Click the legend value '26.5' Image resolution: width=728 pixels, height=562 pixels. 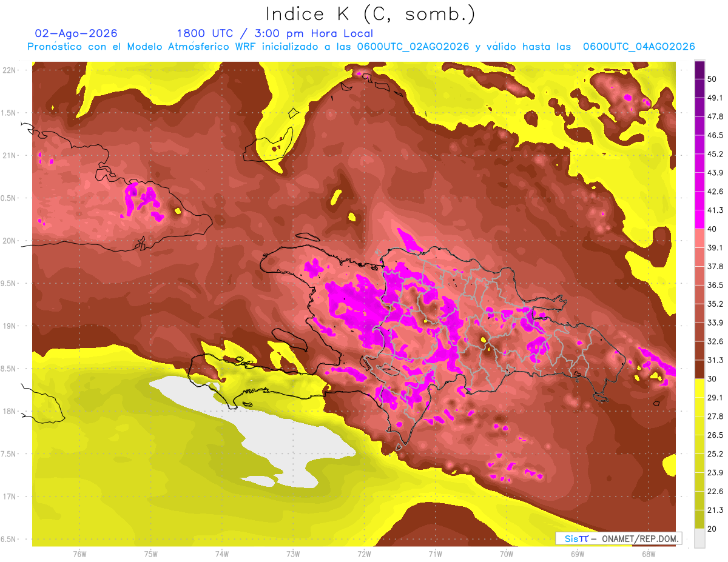coord(715,435)
